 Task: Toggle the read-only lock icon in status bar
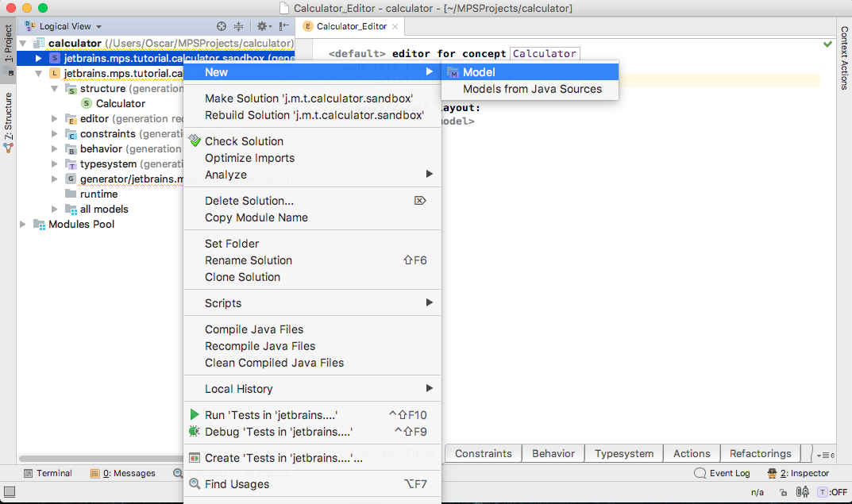783,493
